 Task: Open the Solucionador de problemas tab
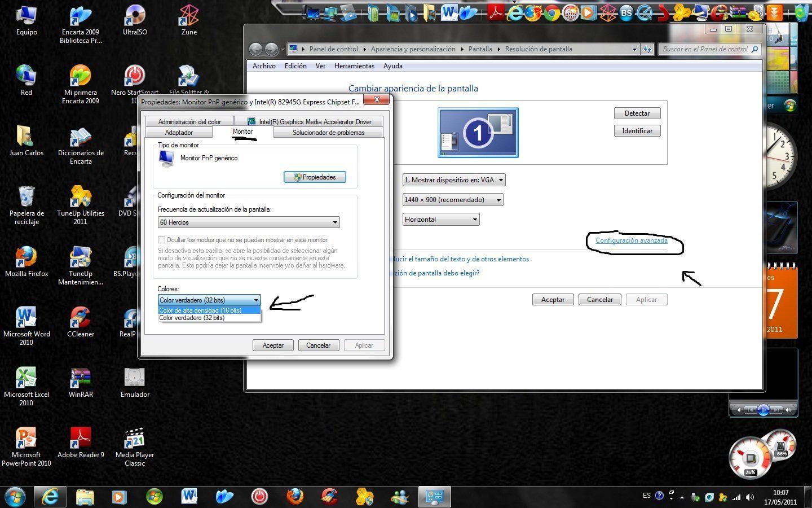tap(328, 133)
